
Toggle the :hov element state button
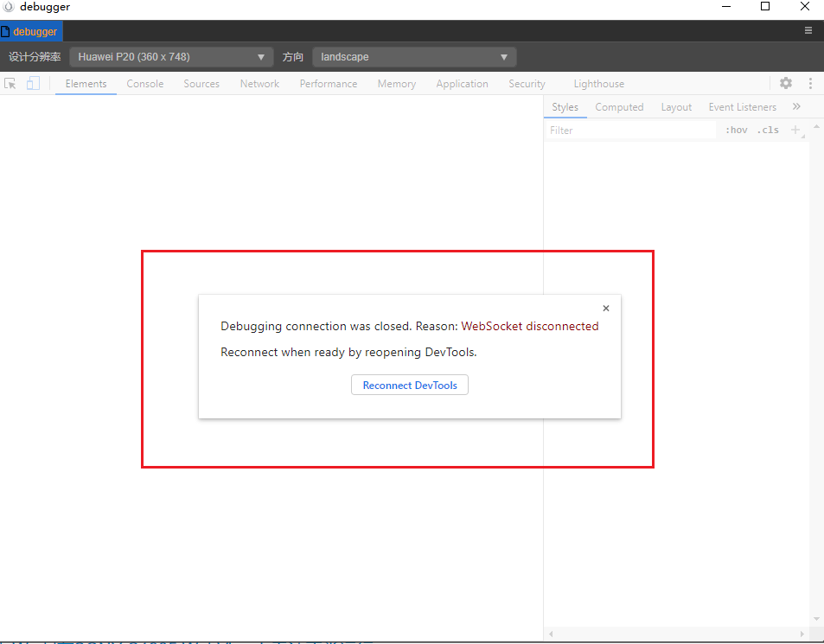737,130
